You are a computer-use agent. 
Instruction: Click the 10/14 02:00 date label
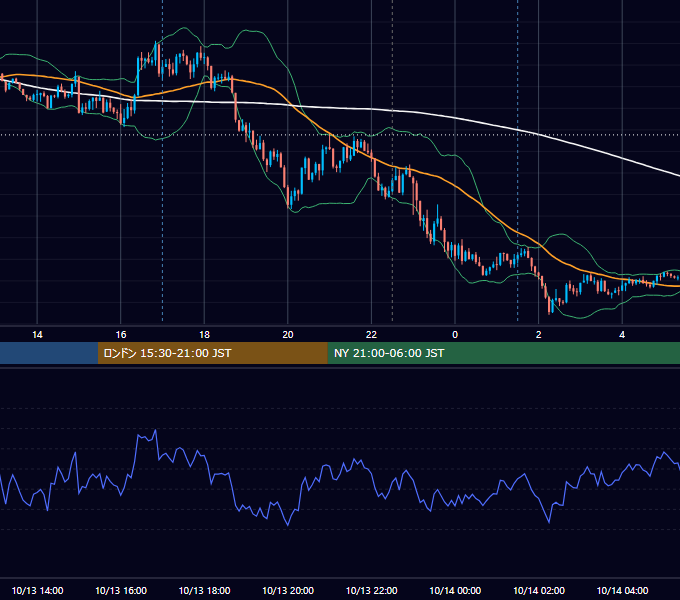click(x=539, y=590)
